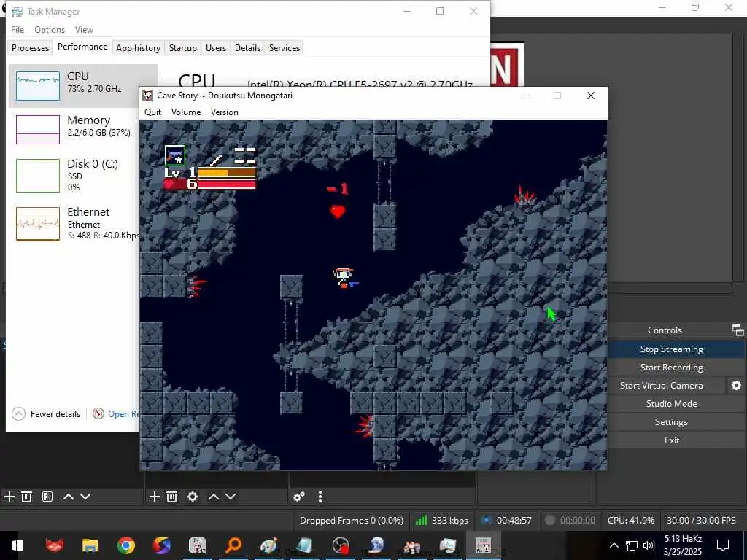The image size is (747, 560).
Task: Click the Open Resource Monitor link
Action: [x=124, y=414]
